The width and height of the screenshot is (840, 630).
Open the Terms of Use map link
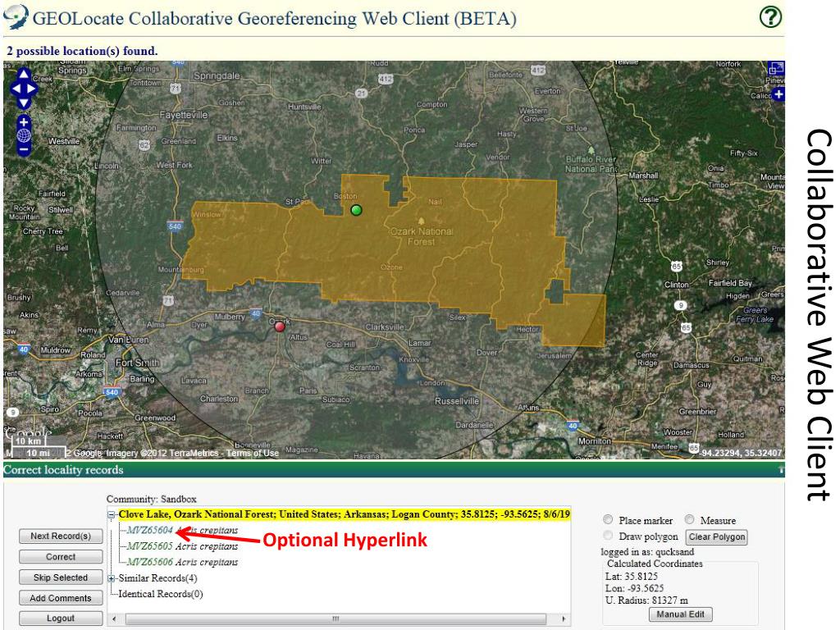(253, 453)
